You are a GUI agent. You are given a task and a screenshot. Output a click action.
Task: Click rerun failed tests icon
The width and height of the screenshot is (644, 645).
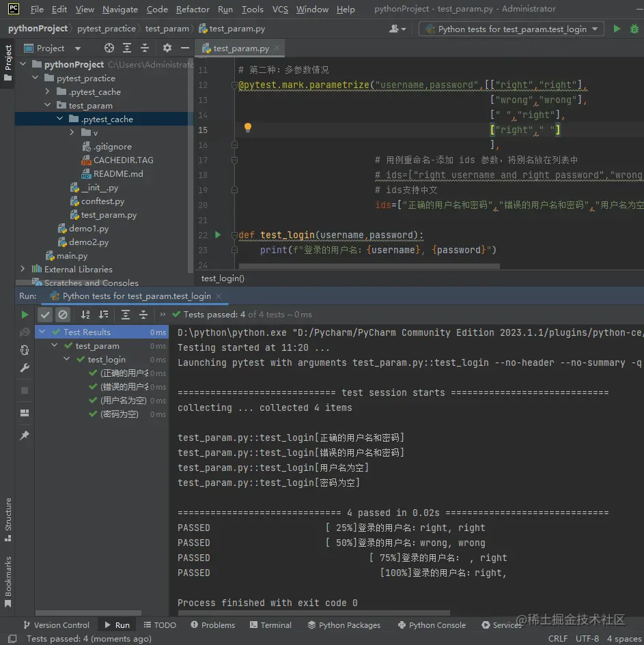tap(25, 332)
